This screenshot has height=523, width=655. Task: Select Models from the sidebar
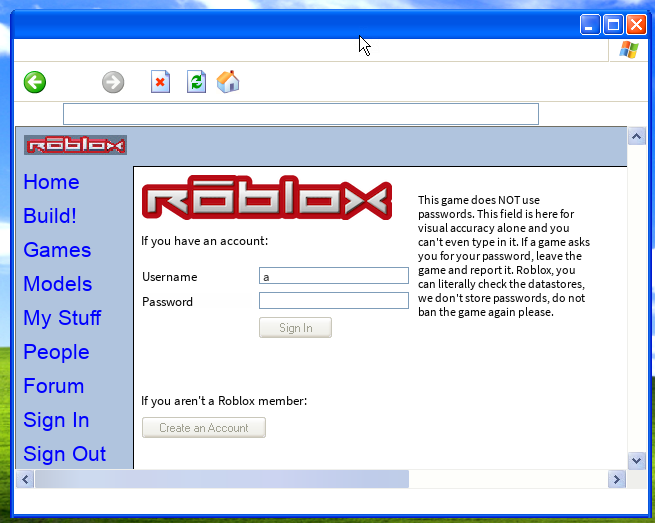tap(58, 284)
